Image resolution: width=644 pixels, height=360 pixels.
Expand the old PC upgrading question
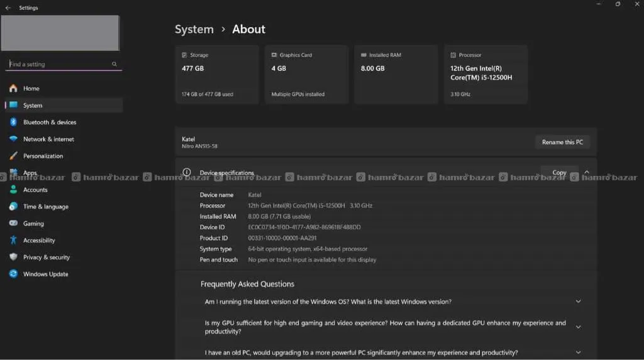[578, 352]
